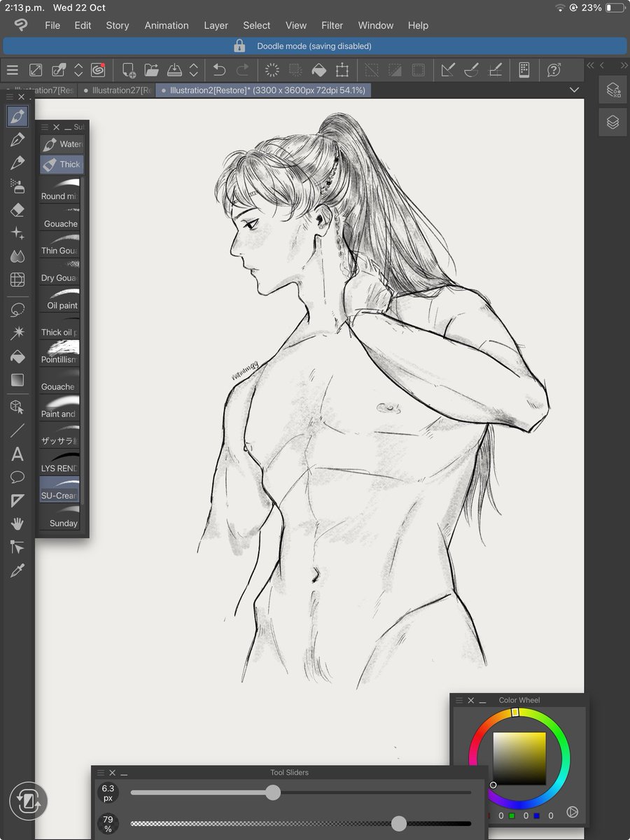The height and width of the screenshot is (840, 630).
Task: Click the Undo arrow in command bar
Action: point(219,70)
